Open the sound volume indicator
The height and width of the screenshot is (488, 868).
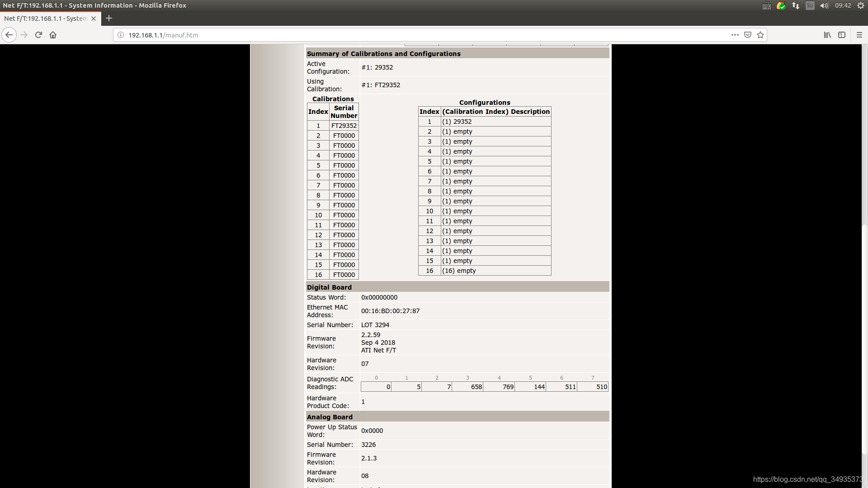click(825, 5)
